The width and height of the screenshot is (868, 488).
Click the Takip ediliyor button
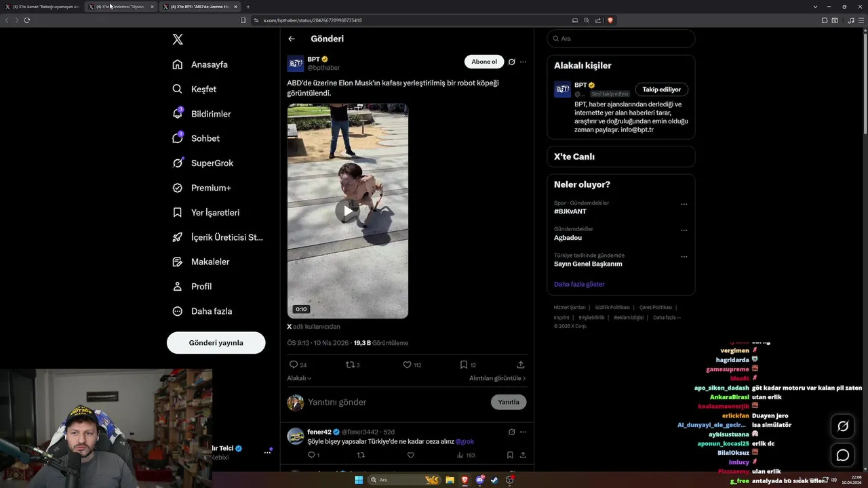click(x=662, y=89)
